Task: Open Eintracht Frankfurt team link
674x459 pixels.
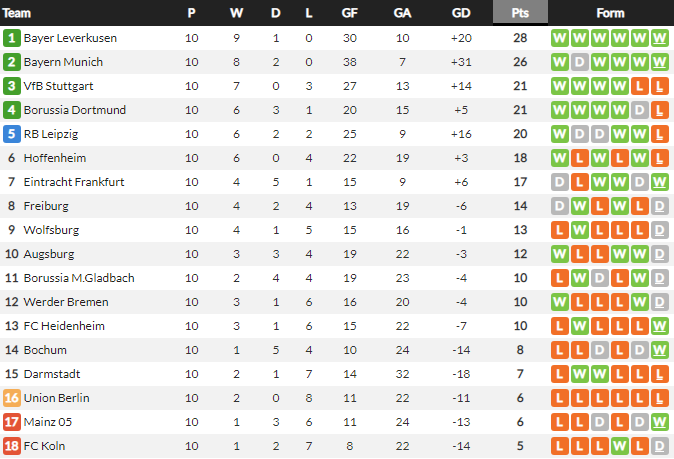Action: click(74, 182)
